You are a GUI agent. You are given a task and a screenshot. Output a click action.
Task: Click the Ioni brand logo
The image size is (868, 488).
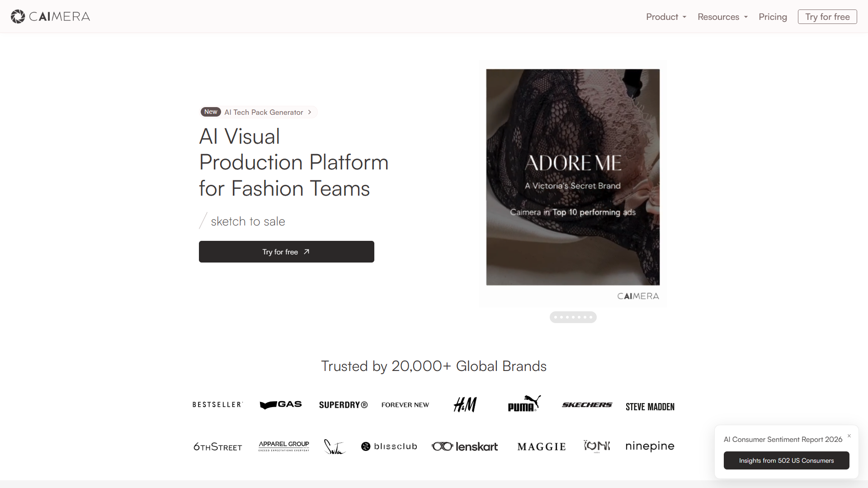click(x=597, y=446)
